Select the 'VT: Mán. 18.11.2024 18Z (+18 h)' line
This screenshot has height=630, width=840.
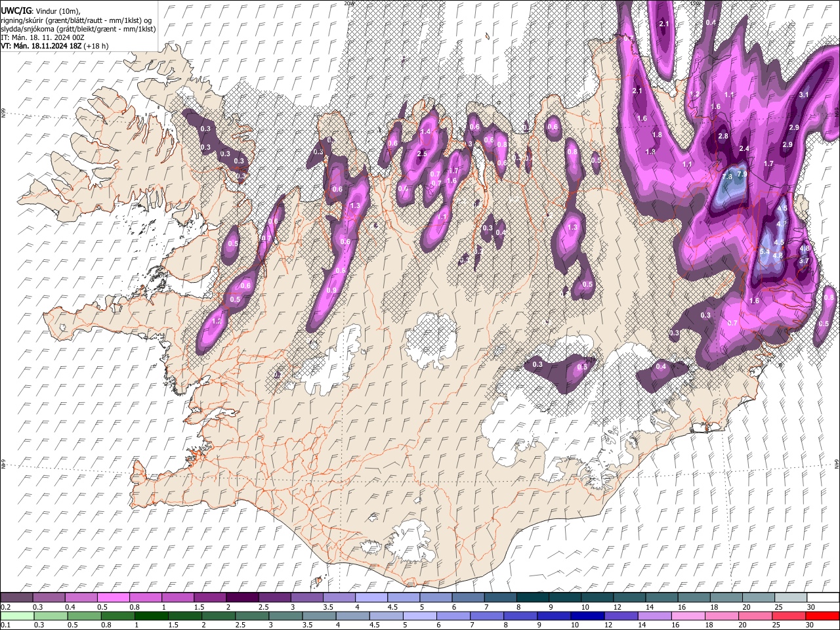click(54, 46)
